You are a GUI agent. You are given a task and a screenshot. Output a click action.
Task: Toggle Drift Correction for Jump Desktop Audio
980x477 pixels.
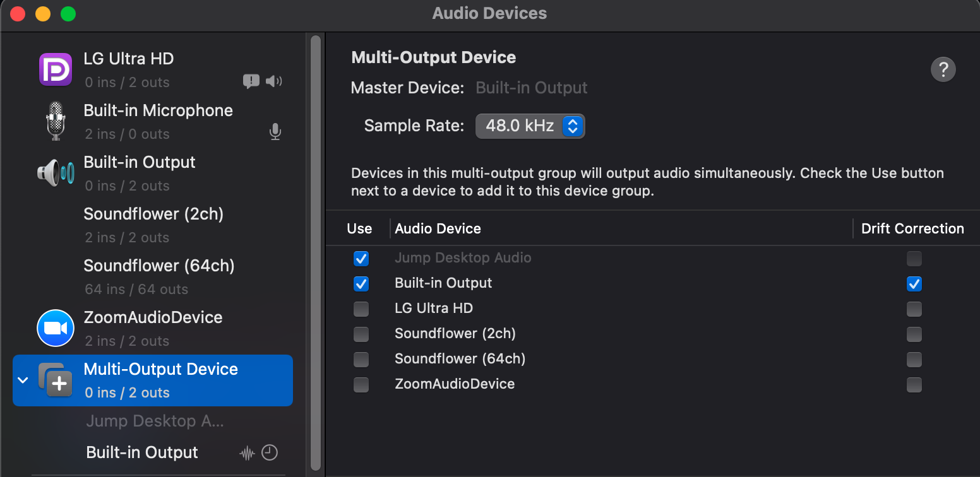click(x=914, y=259)
